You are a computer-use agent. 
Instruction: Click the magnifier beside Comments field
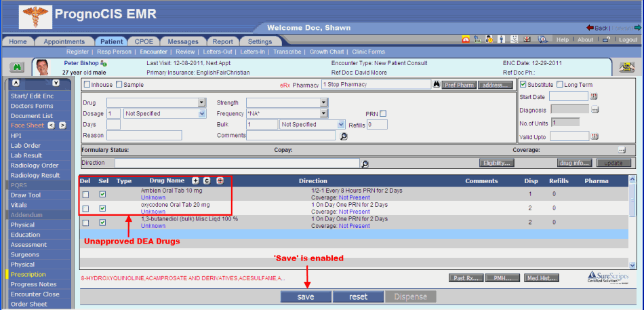point(344,136)
